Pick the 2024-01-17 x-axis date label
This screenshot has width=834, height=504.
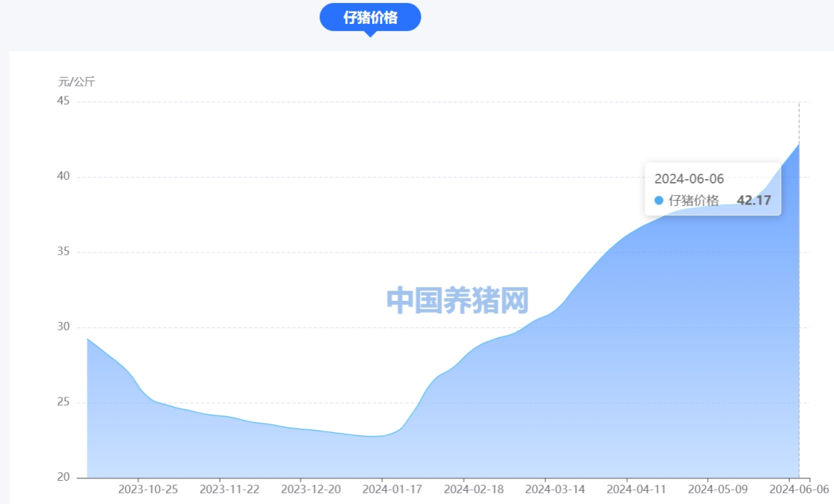(392, 489)
